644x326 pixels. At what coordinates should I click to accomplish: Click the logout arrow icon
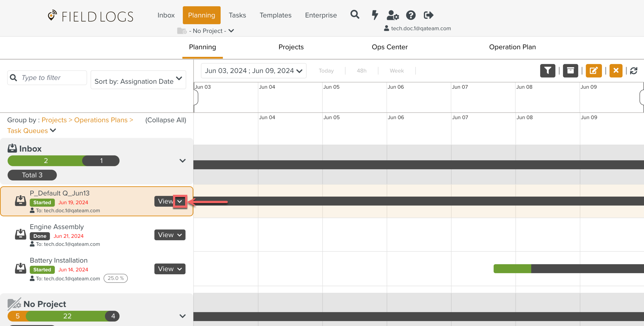tap(428, 15)
